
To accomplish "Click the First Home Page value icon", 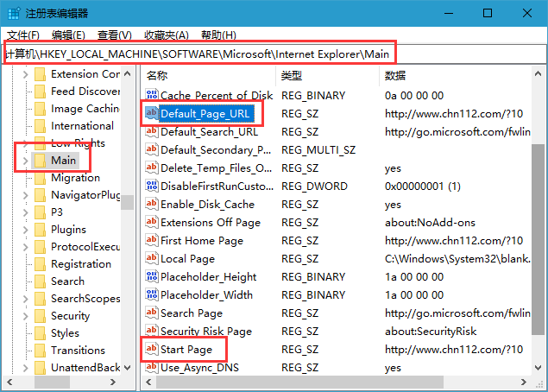I will pos(152,240).
